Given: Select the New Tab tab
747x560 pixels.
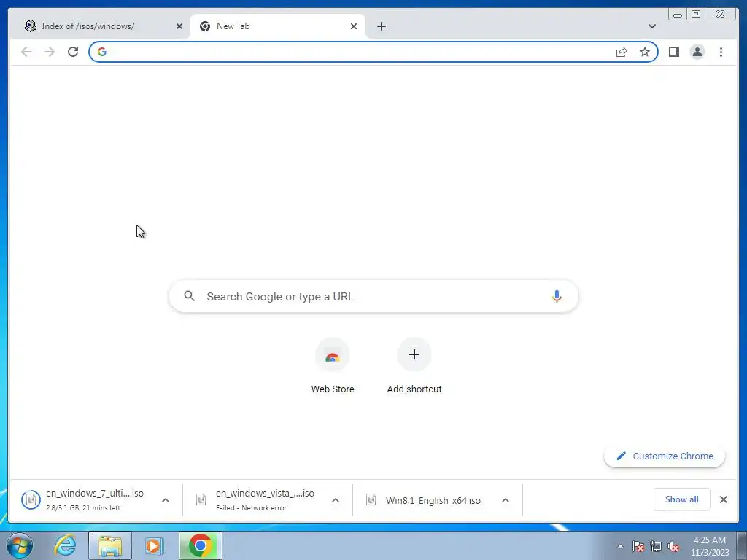Looking at the screenshot, I should coord(278,26).
